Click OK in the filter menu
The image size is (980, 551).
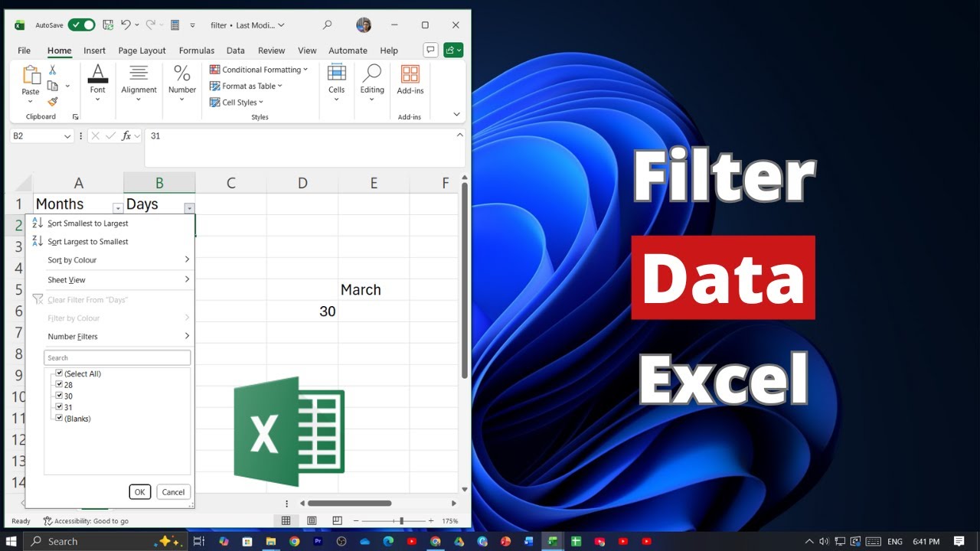pyautogui.click(x=139, y=492)
